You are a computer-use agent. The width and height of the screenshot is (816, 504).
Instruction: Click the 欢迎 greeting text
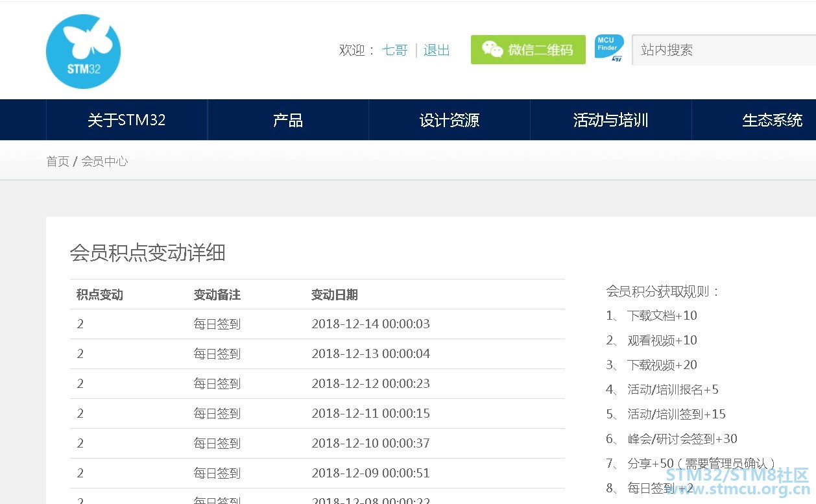357,50
